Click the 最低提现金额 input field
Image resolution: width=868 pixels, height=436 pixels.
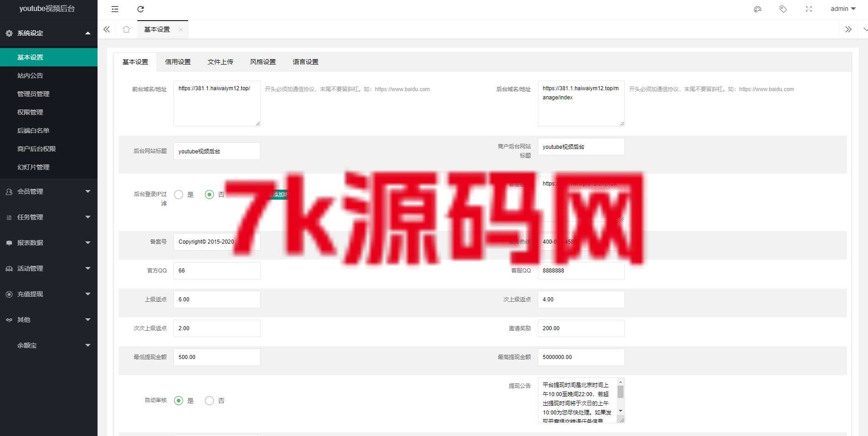217,357
